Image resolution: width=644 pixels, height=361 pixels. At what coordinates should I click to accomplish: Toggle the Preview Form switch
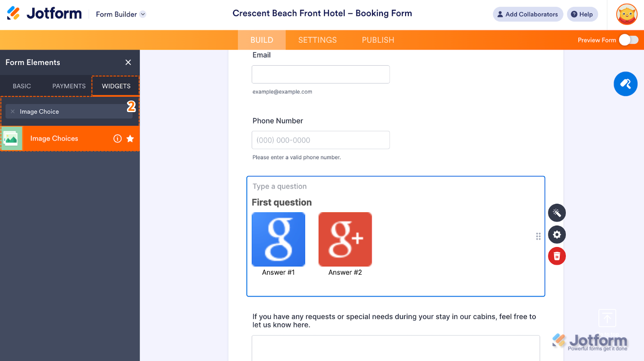coord(628,40)
